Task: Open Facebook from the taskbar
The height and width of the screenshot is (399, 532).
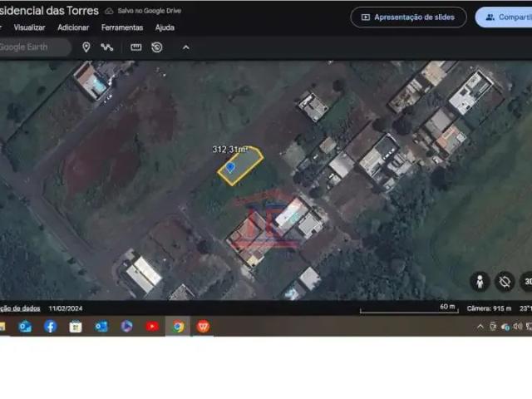Action: click(x=50, y=327)
